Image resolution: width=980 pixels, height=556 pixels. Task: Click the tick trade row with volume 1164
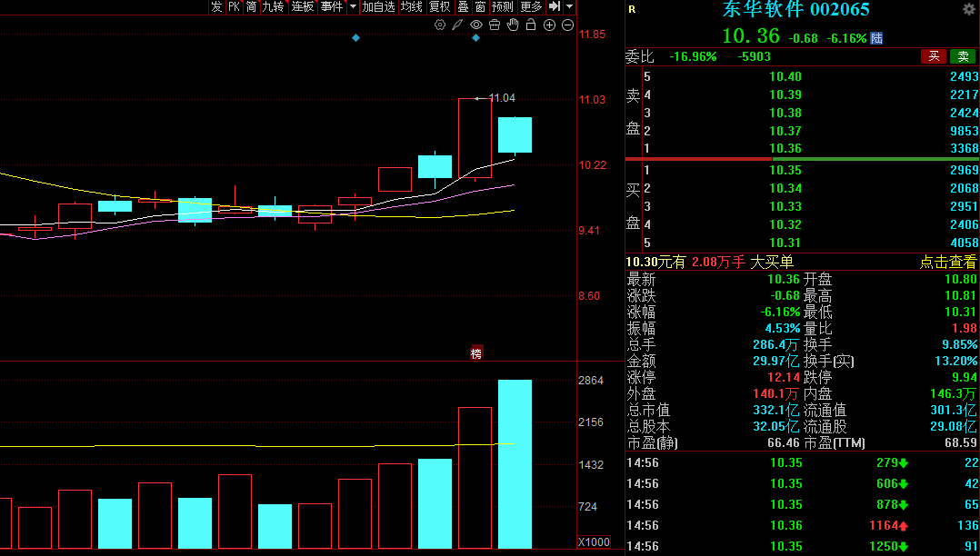[802, 525]
